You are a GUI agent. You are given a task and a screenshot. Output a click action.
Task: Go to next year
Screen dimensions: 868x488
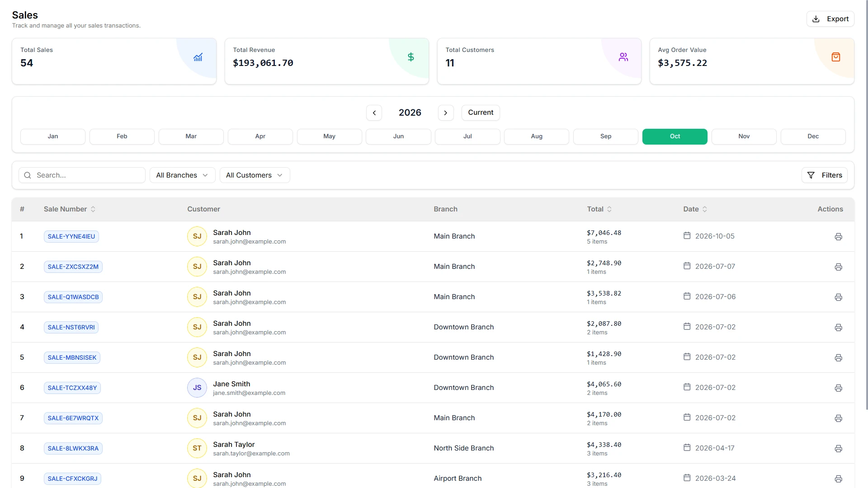click(x=446, y=113)
